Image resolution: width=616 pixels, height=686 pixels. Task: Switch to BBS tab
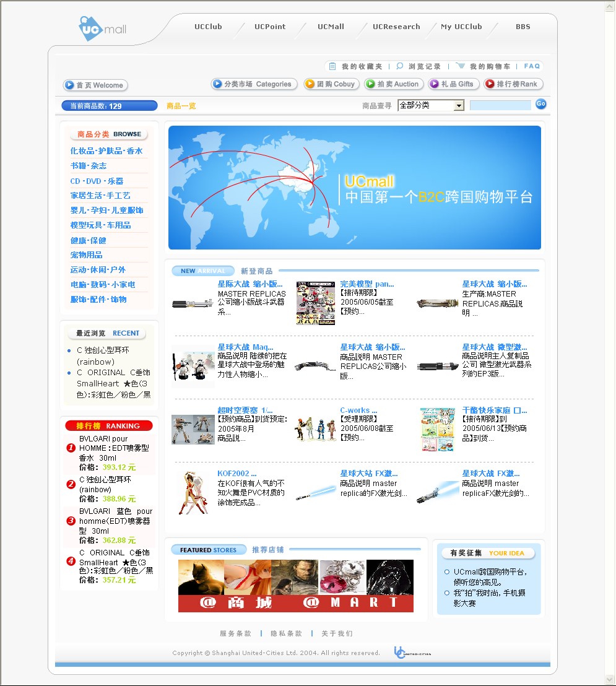(523, 27)
